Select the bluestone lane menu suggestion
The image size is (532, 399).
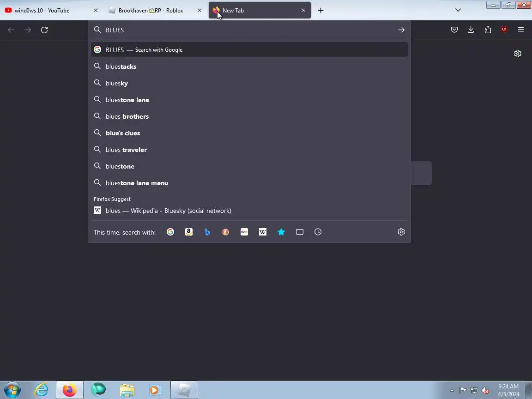(x=249, y=183)
